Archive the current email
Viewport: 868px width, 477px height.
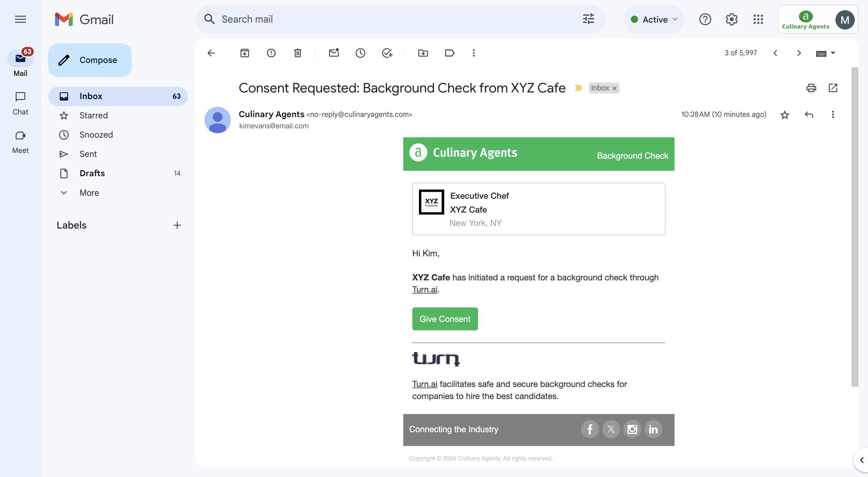pyautogui.click(x=245, y=53)
